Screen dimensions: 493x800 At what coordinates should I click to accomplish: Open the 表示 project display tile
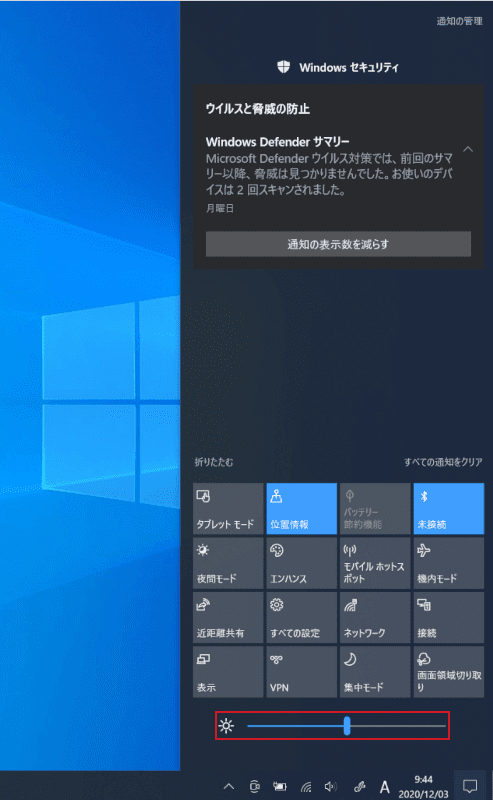click(x=228, y=672)
